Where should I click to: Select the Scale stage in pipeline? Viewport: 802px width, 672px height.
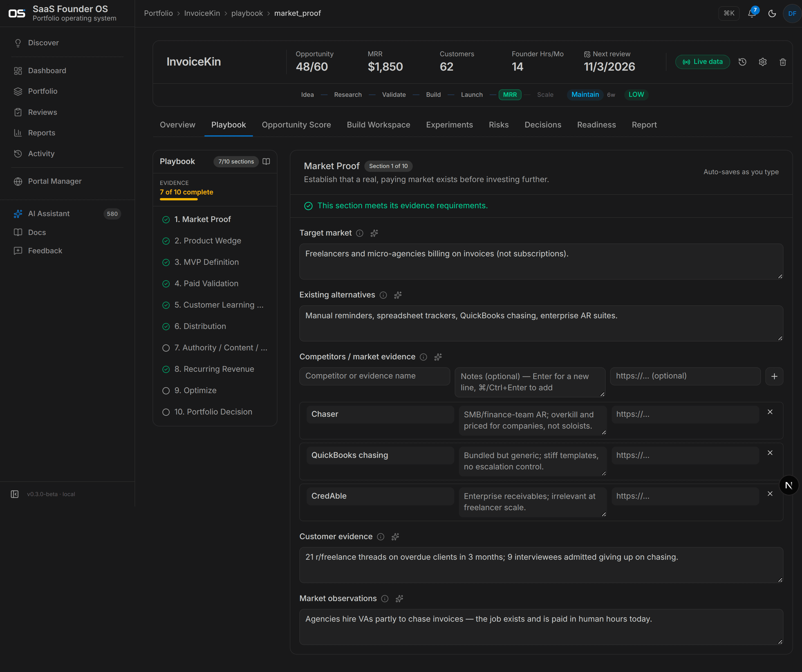coord(545,95)
